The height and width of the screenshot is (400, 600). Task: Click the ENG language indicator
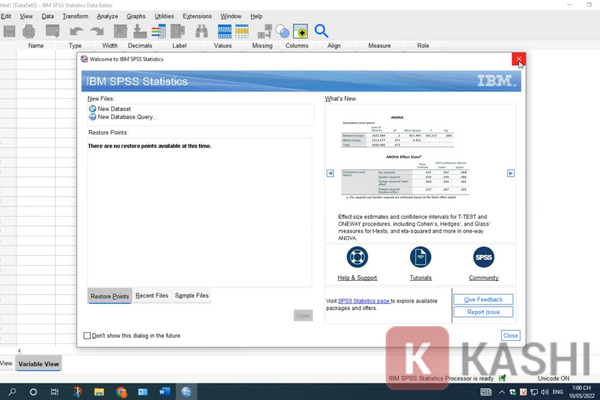[558, 392]
